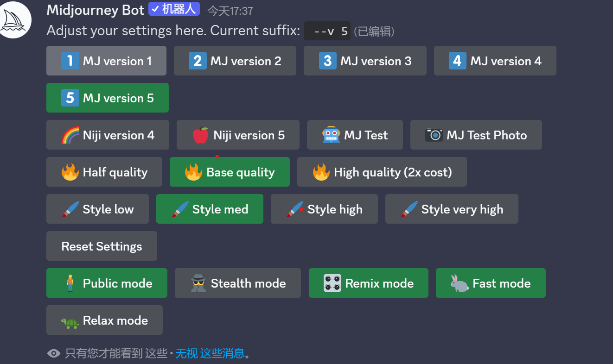The image size is (613, 364).
Task: Pick Style very high paintbrush button
Action: click(x=451, y=209)
